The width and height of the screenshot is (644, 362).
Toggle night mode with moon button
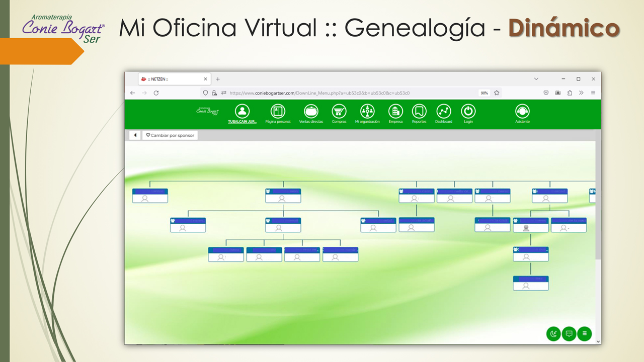tap(553, 333)
